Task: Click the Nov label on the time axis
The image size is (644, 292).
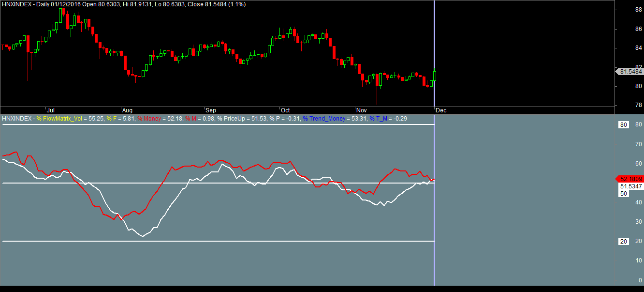Action: tap(361, 110)
